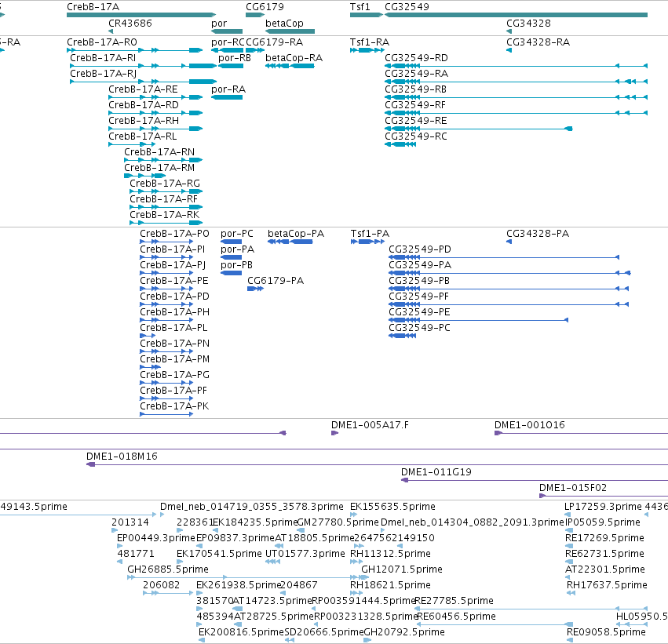The height and width of the screenshot is (644, 668).
Task: Select the betaCop gene label
Action: point(284,23)
